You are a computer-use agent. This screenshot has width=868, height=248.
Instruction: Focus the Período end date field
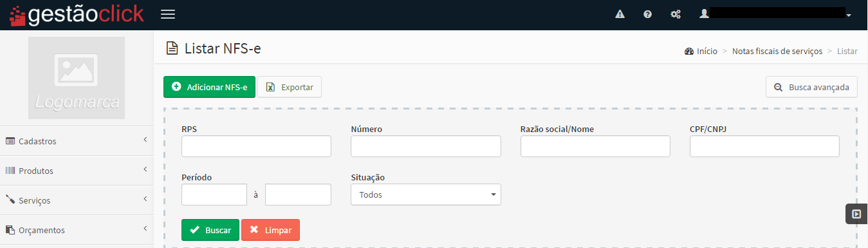click(298, 195)
